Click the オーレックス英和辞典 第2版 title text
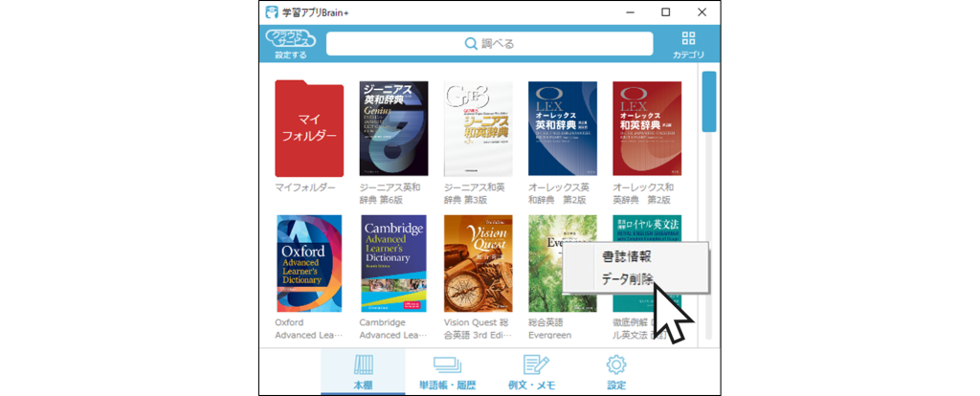The width and height of the screenshot is (980, 396). (559, 193)
